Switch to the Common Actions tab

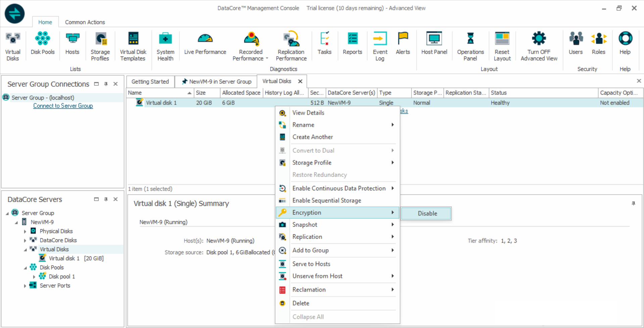[85, 22]
